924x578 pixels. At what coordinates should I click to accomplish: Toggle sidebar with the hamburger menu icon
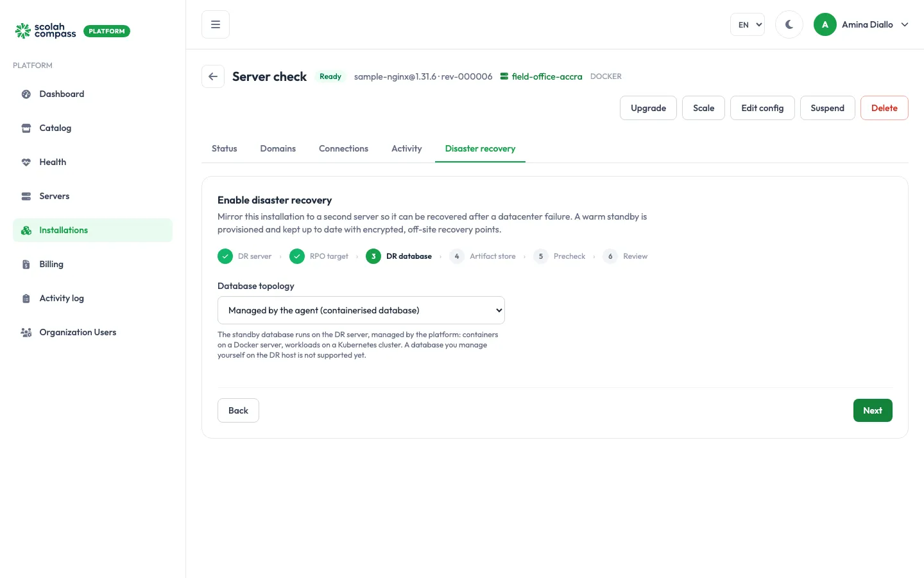[216, 24]
